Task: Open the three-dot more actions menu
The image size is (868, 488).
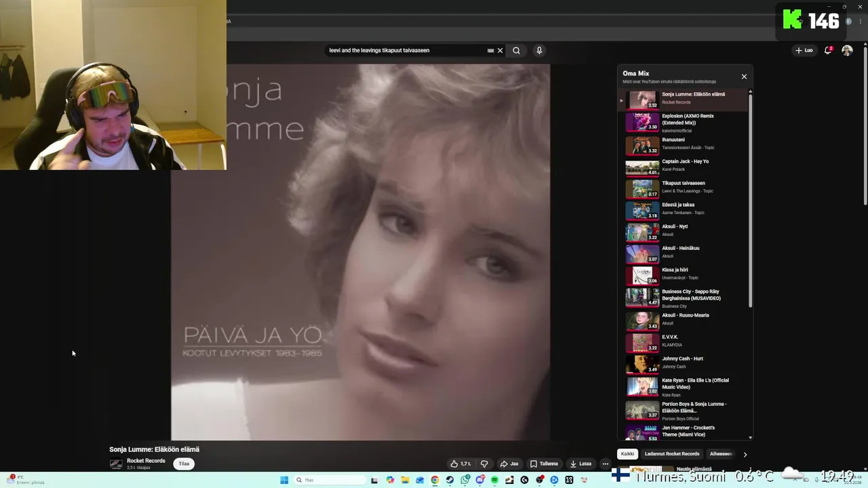Action: pos(606,464)
